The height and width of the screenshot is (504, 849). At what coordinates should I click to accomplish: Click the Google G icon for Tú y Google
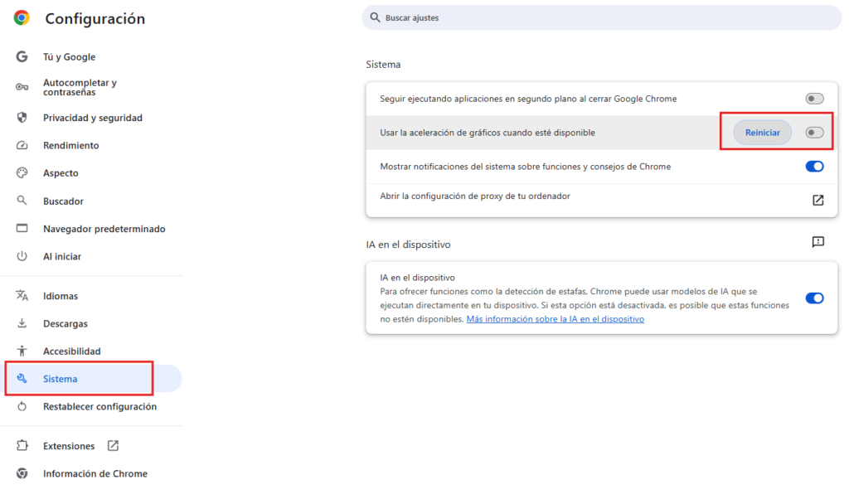click(x=22, y=56)
